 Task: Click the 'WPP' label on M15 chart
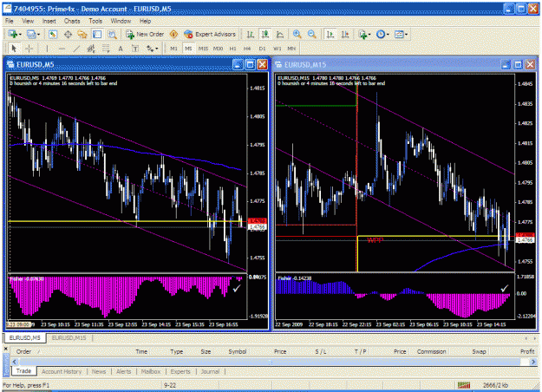375,240
